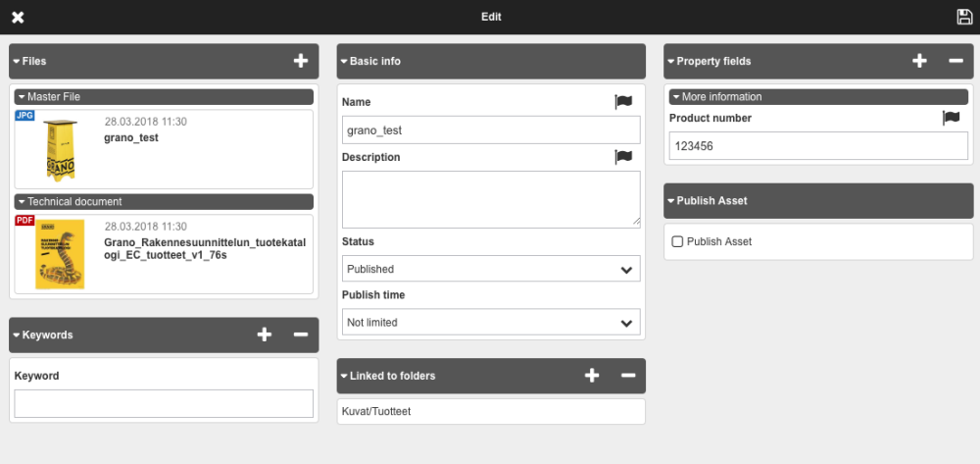Close the Edit dialog with X
The height and width of the screenshot is (464, 980).
point(18,18)
